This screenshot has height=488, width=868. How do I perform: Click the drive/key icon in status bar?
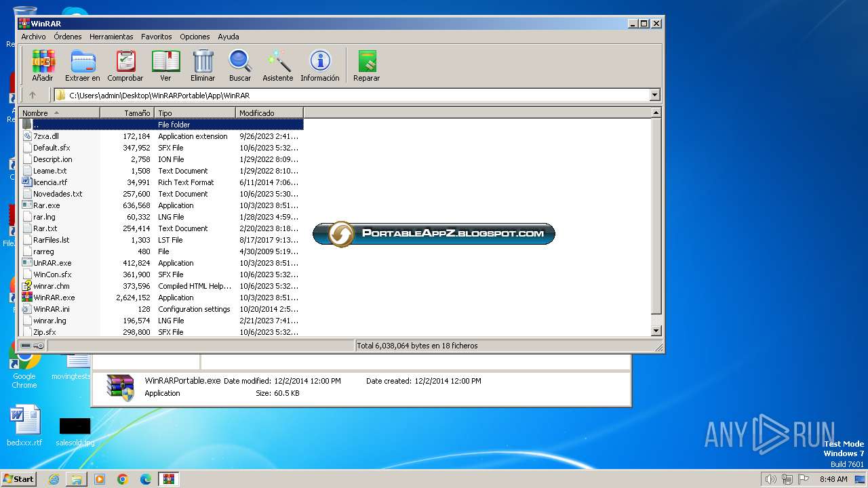(x=32, y=346)
